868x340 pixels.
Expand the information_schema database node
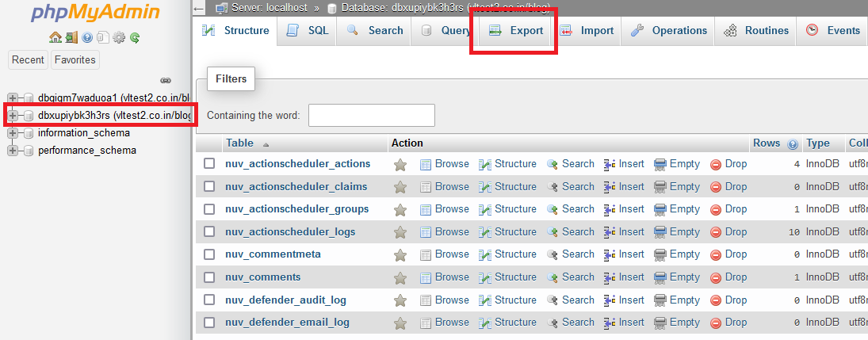[x=13, y=133]
